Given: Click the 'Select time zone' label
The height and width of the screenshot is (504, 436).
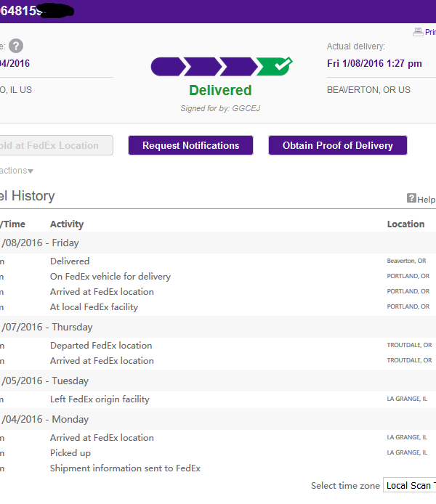Looking at the screenshot, I should (x=345, y=486).
